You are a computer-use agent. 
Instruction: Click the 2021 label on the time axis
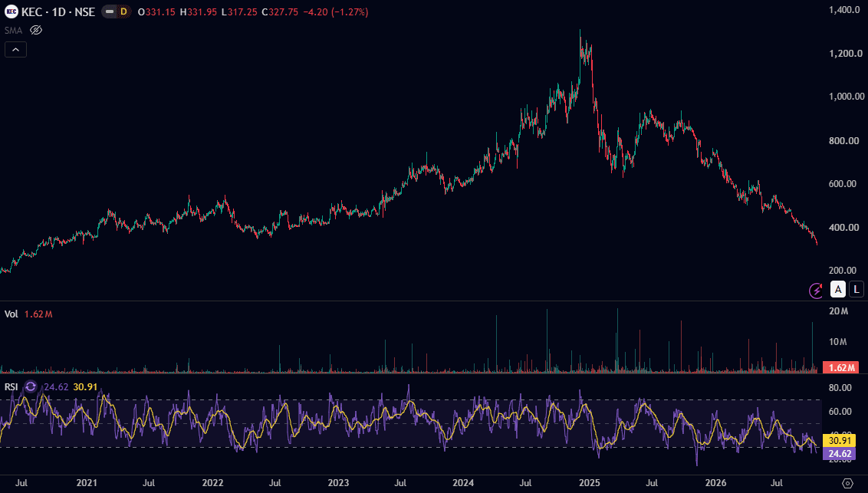pos(87,483)
